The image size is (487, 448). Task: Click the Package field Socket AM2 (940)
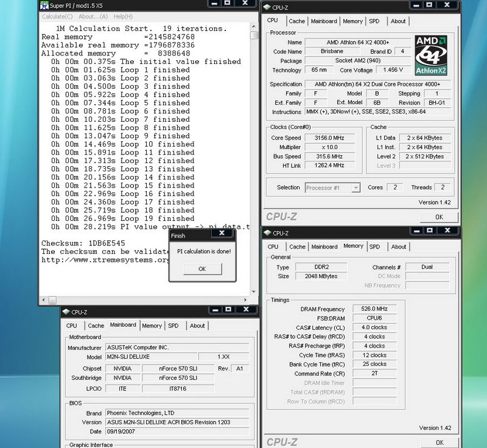358,60
